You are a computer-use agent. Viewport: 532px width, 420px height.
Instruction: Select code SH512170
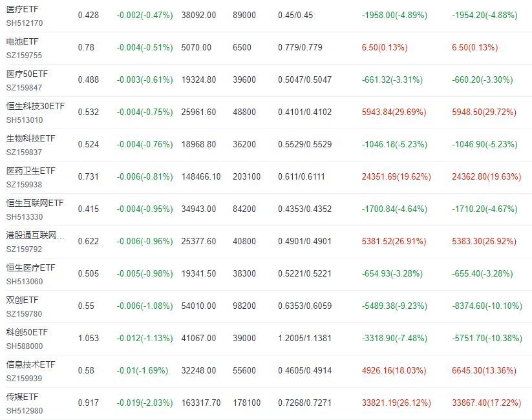click(x=25, y=23)
